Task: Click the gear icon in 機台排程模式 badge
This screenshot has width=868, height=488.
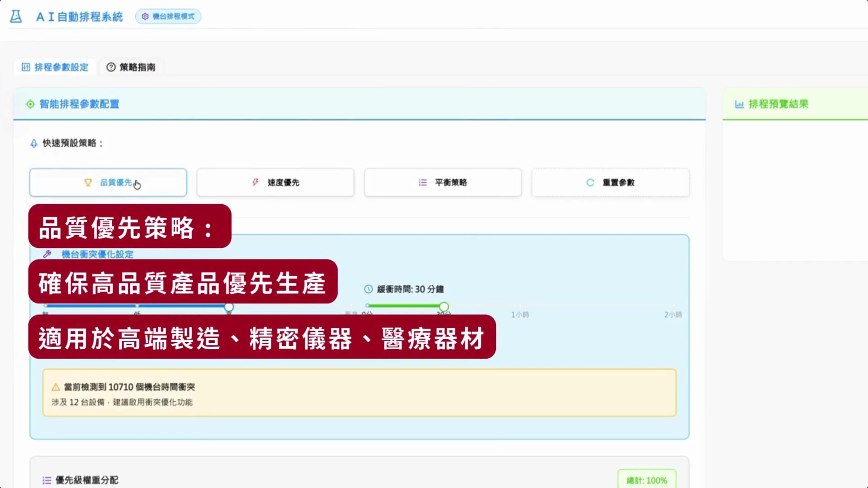Action: click(145, 16)
